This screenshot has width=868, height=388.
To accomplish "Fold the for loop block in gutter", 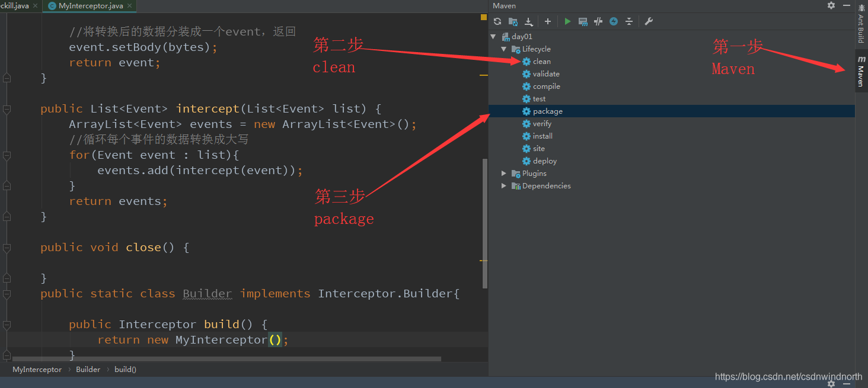I will (7, 155).
